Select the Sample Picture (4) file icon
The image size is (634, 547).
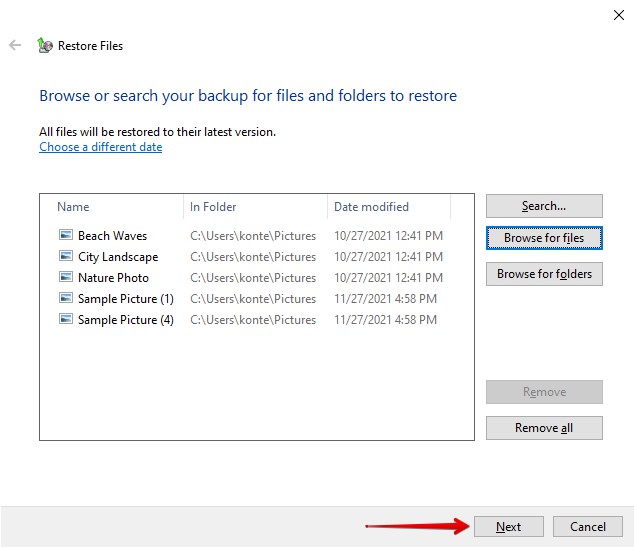pyautogui.click(x=66, y=319)
